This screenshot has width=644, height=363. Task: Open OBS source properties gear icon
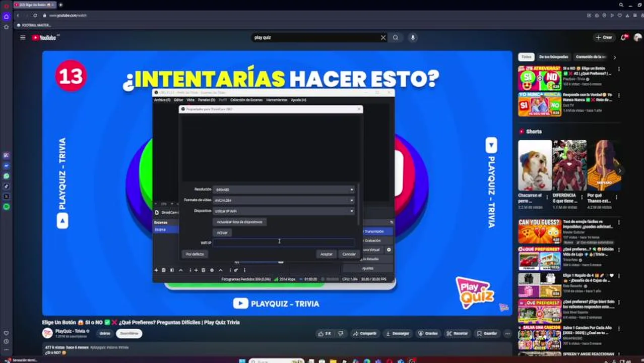click(212, 270)
